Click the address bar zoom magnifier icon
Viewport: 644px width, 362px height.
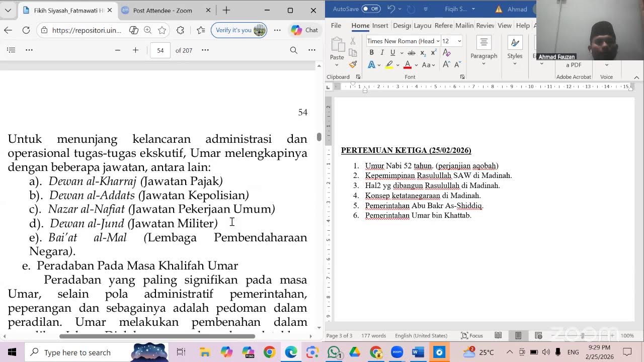[148, 30]
